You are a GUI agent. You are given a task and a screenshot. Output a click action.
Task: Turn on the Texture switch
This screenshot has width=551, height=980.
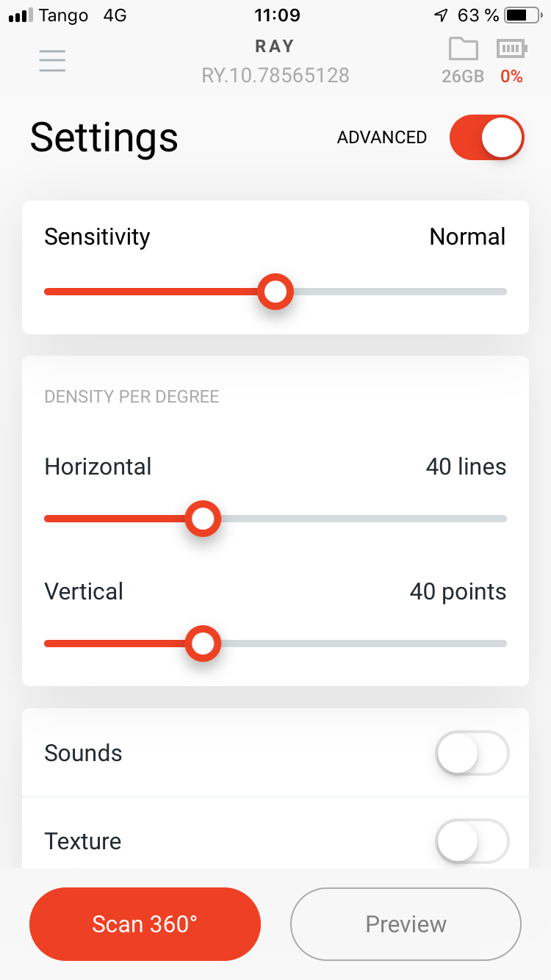pyautogui.click(x=472, y=841)
